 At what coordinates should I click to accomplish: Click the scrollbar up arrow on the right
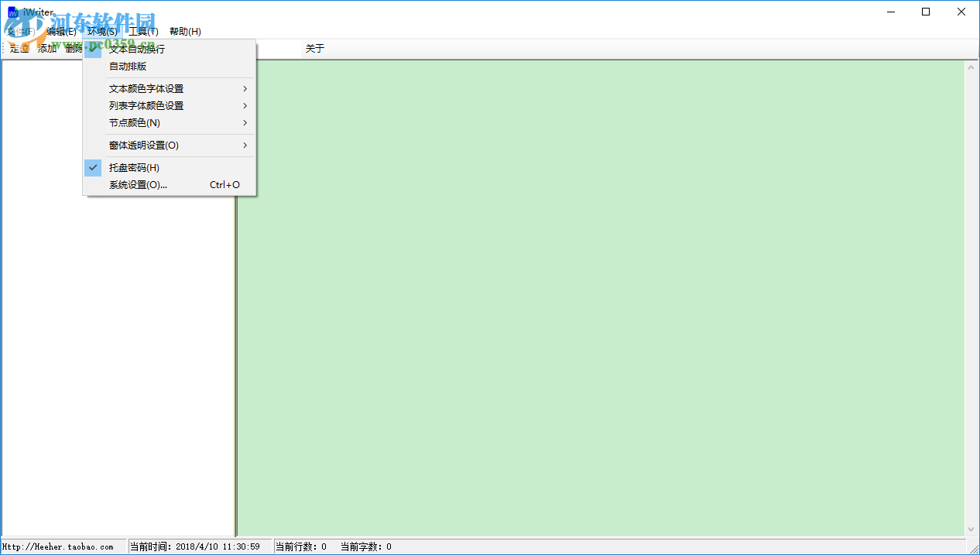[x=971, y=66]
